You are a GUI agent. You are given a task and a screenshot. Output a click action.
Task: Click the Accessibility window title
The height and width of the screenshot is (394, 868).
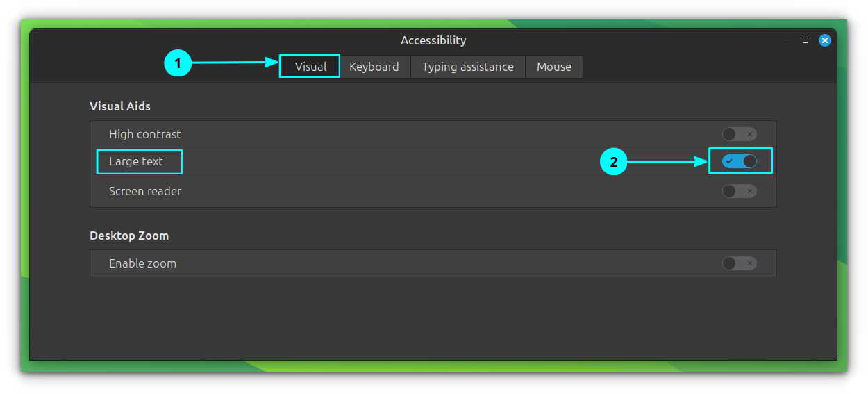point(433,40)
